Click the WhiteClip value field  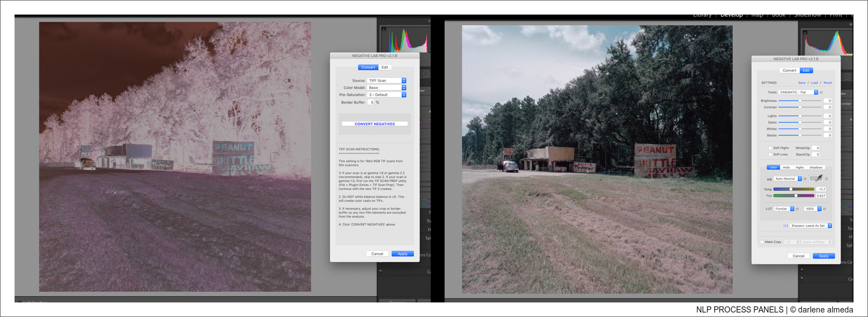pyautogui.click(x=815, y=148)
